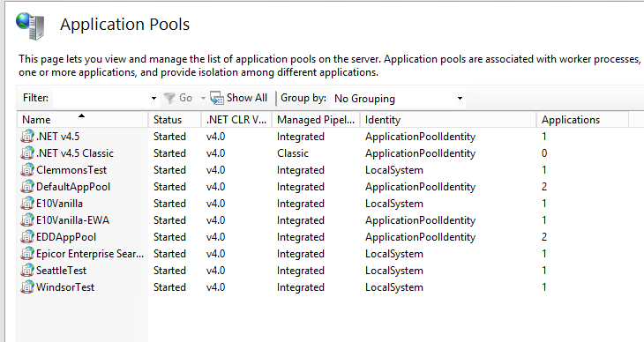Image resolution: width=644 pixels, height=342 pixels.
Task: Open the Go button dropdown arrow
Action: [x=203, y=98]
